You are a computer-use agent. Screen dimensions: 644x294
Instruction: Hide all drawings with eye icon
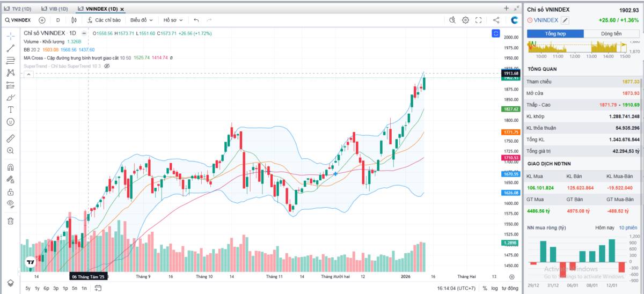tap(10, 204)
